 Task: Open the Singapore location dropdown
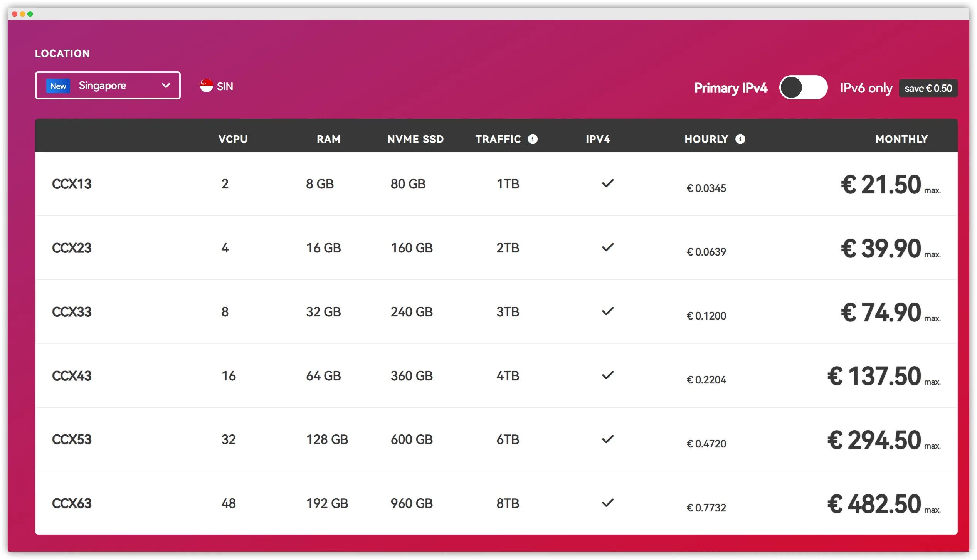108,86
